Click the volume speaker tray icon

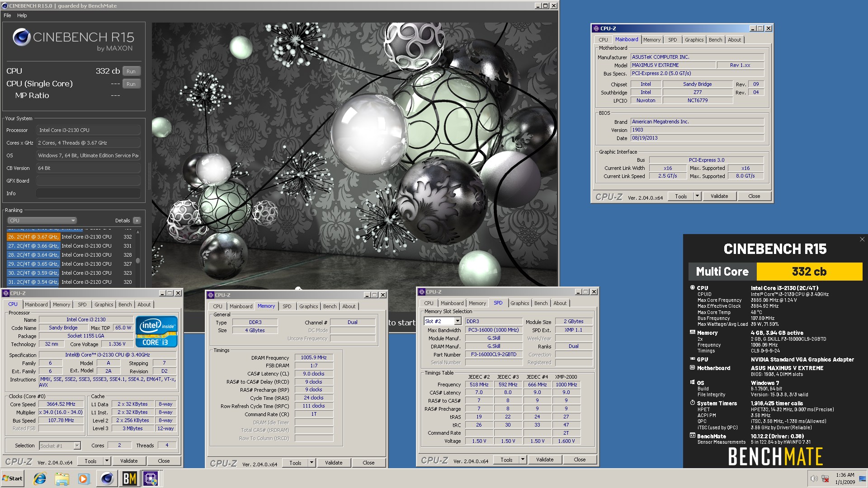(x=814, y=479)
